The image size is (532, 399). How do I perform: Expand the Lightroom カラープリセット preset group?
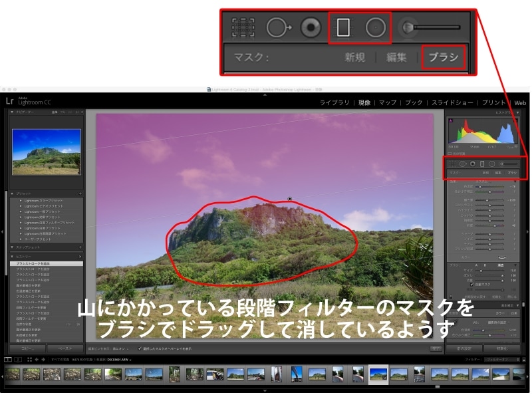pyautogui.click(x=44, y=201)
